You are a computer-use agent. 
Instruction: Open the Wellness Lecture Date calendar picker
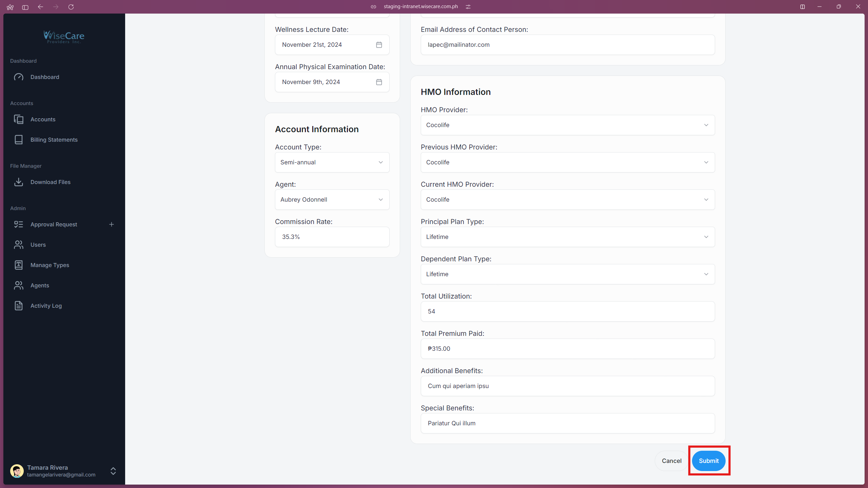click(x=379, y=44)
